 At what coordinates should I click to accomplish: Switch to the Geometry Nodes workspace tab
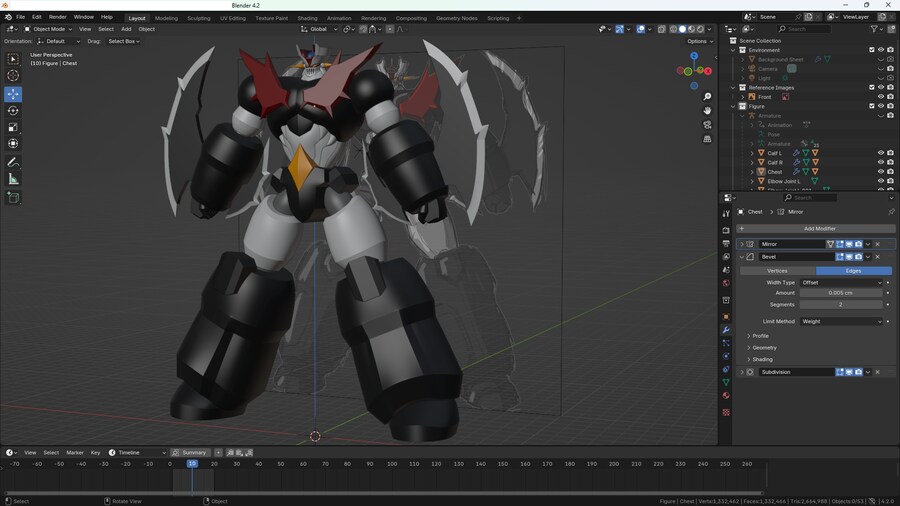[456, 18]
